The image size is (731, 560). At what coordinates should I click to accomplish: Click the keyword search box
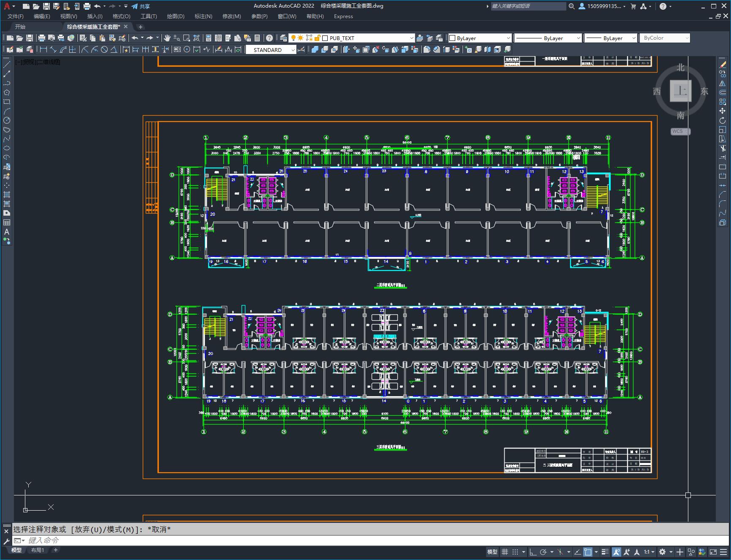[528, 6]
